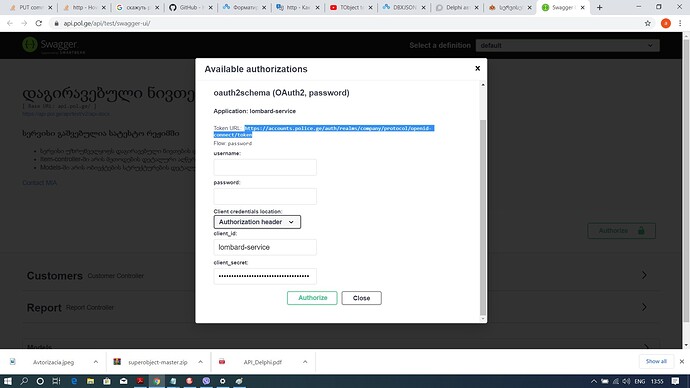The height and width of the screenshot is (388, 690).
Task: Switch to the TObject YouTube tab
Action: click(x=351, y=7)
